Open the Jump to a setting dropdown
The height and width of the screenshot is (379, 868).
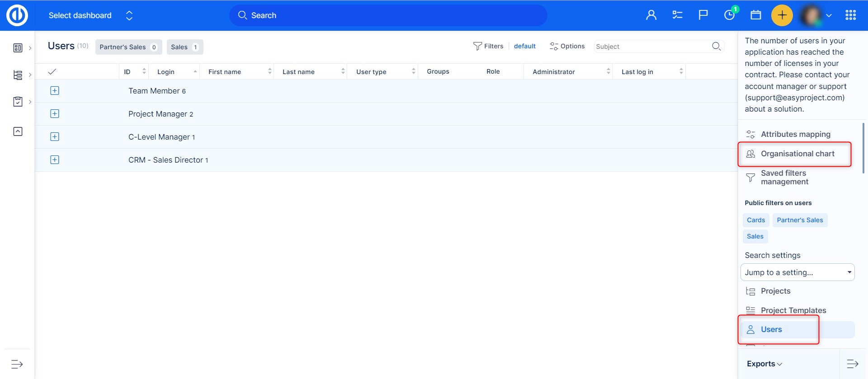(x=797, y=272)
